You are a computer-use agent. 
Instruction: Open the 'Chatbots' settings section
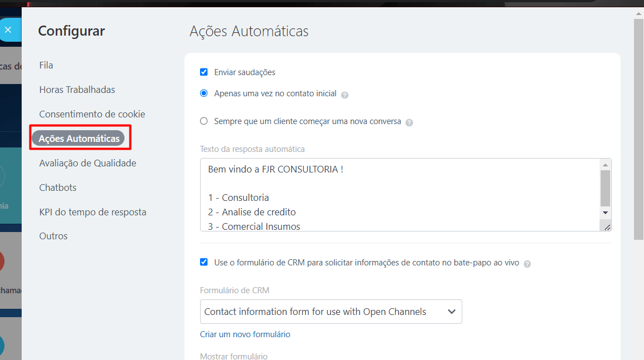tap(57, 188)
